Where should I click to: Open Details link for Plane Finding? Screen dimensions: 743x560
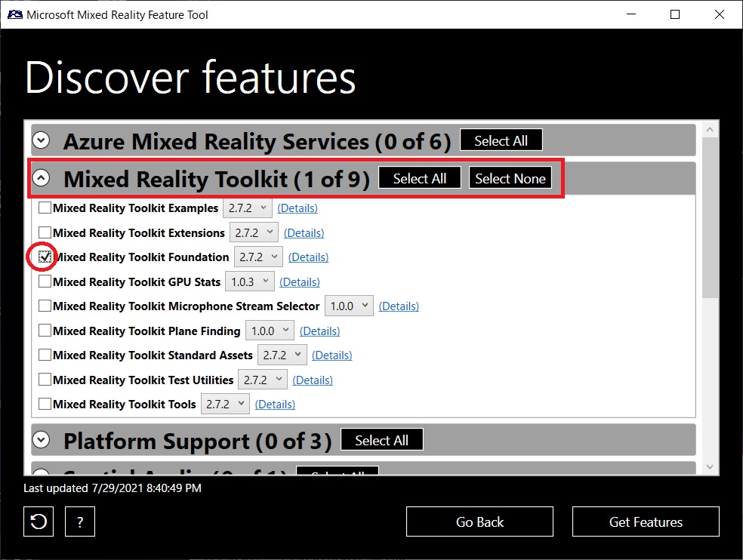click(x=319, y=331)
